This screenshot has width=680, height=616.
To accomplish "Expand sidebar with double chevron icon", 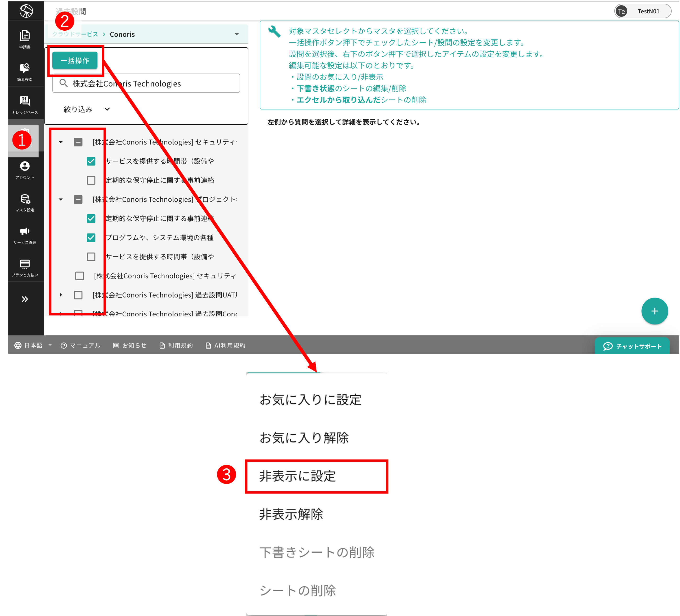I will (x=25, y=299).
